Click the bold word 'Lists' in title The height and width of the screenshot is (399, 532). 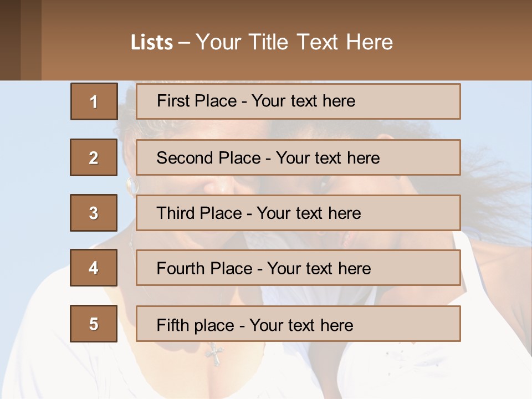coord(152,43)
